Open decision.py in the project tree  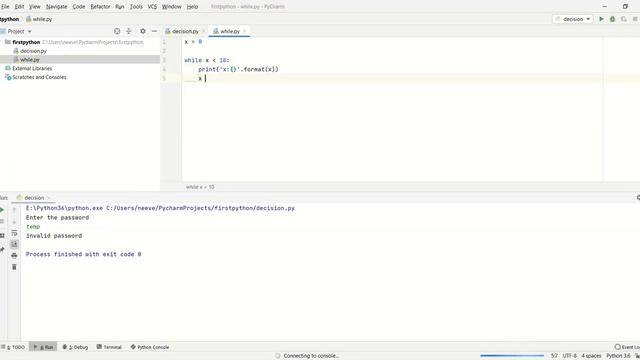[33, 51]
